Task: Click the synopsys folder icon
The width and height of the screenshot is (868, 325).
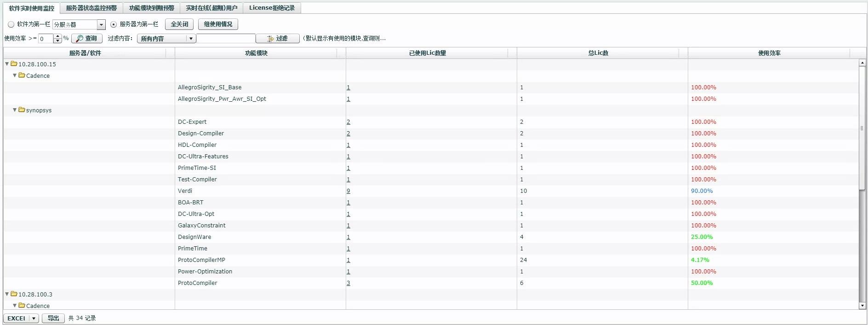Action: (x=22, y=110)
